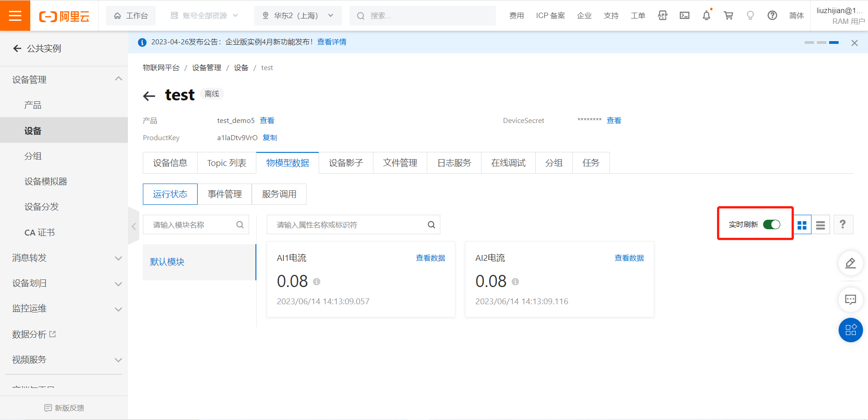The image size is (868, 420).
Task: Switch to the Topic 列表 tab
Action: [x=226, y=163]
